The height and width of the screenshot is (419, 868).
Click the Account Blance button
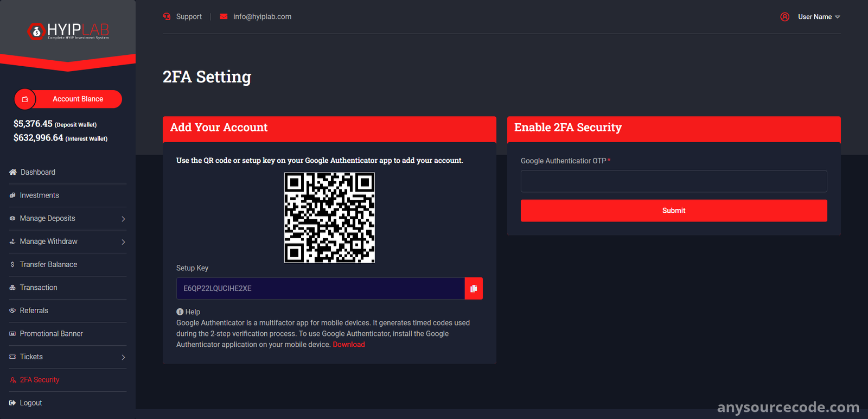pos(68,99)
